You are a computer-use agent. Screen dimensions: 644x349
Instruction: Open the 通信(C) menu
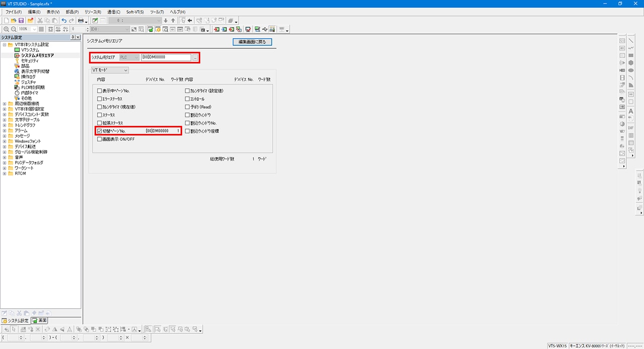point(114,12)
